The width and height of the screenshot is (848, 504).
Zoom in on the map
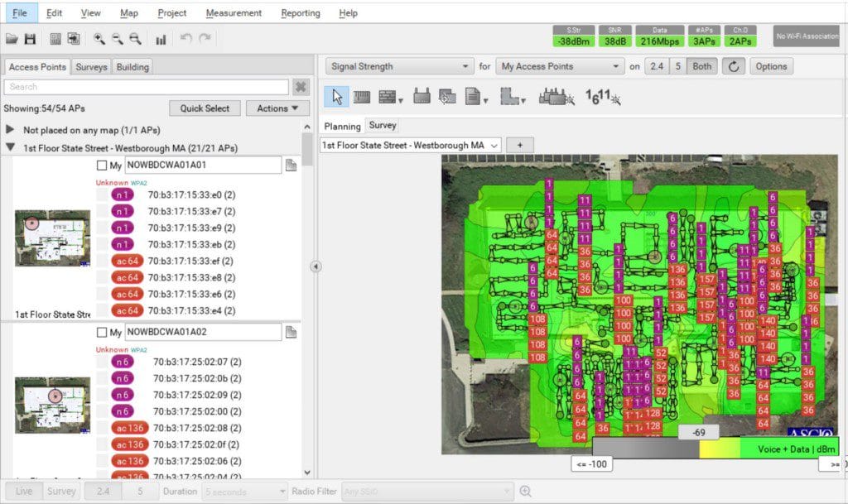click(x=99, y=39)
